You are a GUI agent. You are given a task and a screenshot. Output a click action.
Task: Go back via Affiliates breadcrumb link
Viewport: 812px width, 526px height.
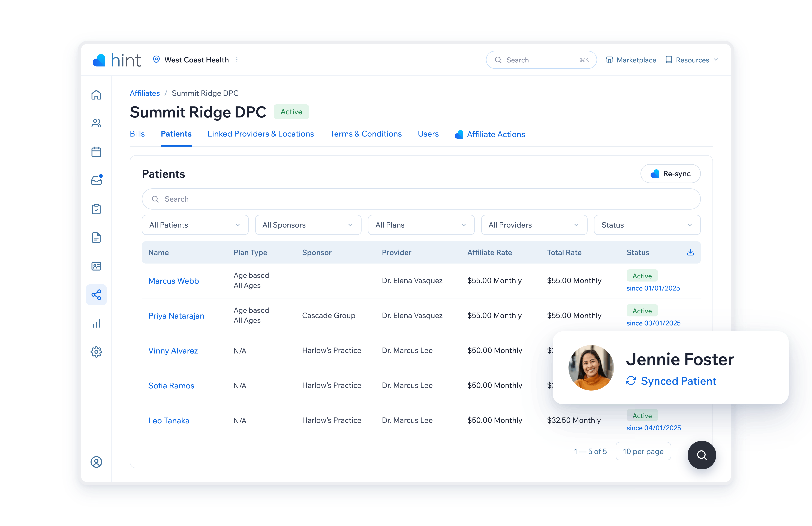coord(145,93)
